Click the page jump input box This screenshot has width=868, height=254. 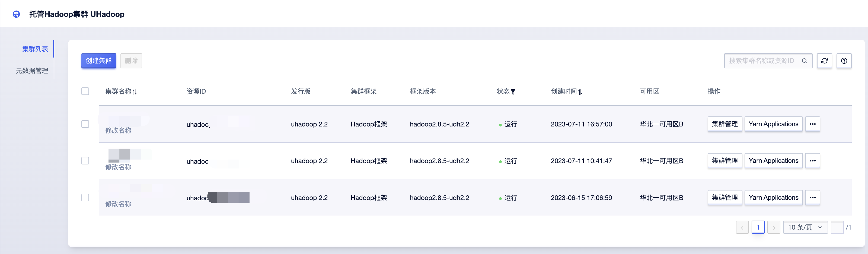tap(837, 227)
